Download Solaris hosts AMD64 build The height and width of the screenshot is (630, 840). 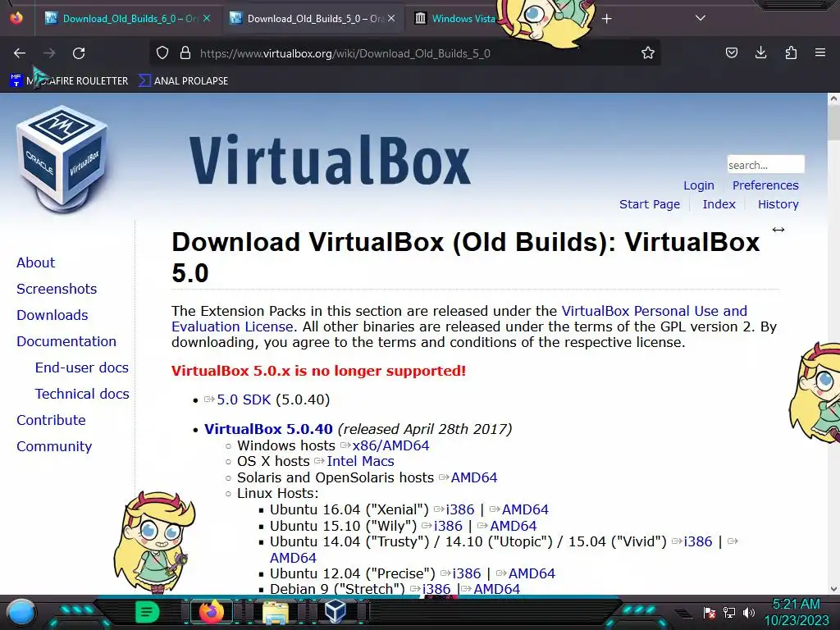[x=474, y=477]
